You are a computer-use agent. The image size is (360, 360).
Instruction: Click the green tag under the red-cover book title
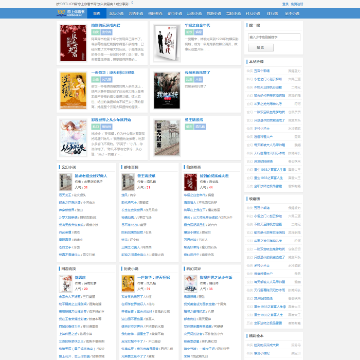pyautogui.click(x=96, y=32)
